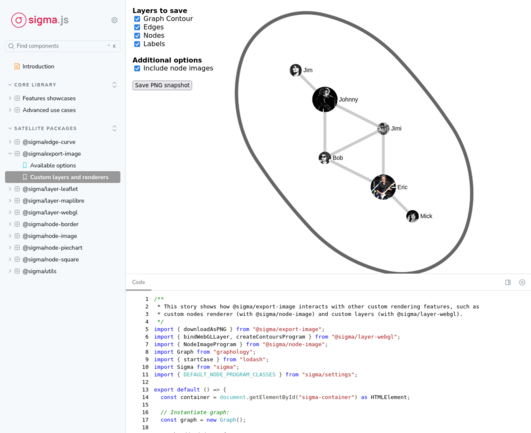Expand all Core Library items arrows
The height and width of the screenshot is (433, 531).
point(114,85)
